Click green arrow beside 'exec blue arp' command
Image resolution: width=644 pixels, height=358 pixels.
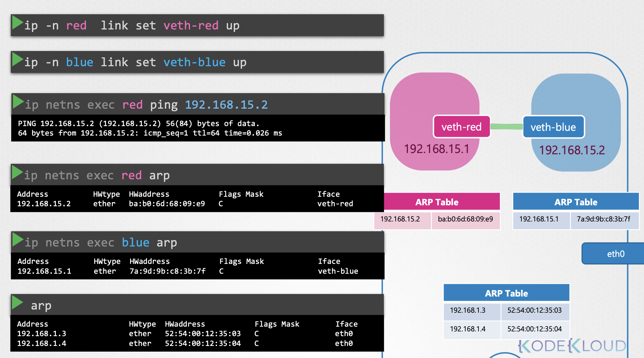pyautogui.click(x=18, y=240)
